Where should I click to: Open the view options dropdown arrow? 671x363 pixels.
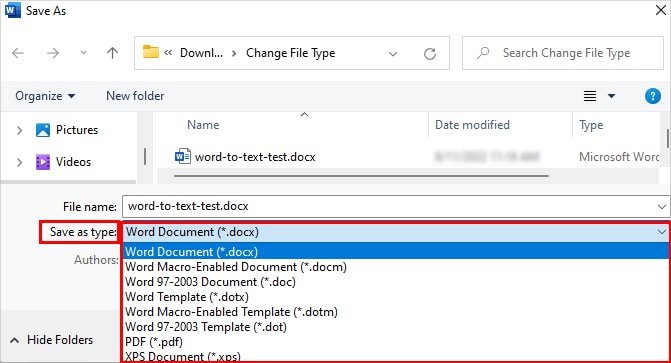[612, 96]
